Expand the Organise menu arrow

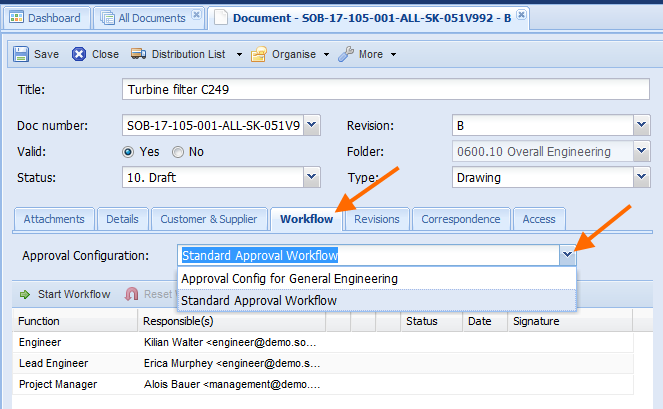point(326,55)
